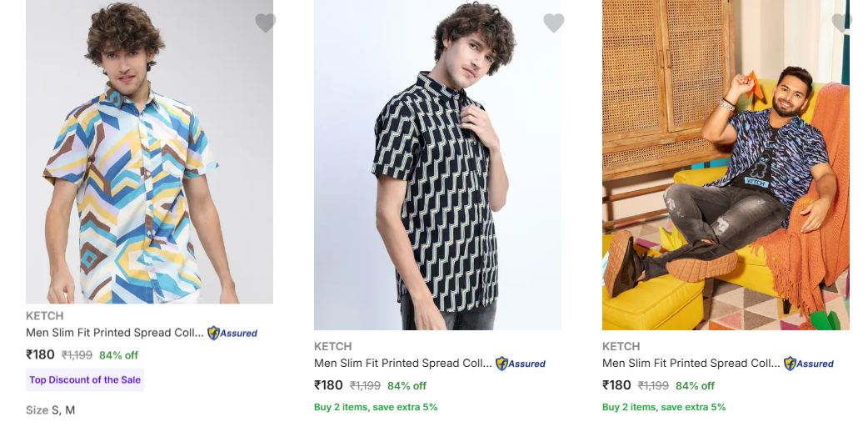This screenshot has height=427, width=868.
Task: Open the product image with yellow sofa
Action: 726,167
